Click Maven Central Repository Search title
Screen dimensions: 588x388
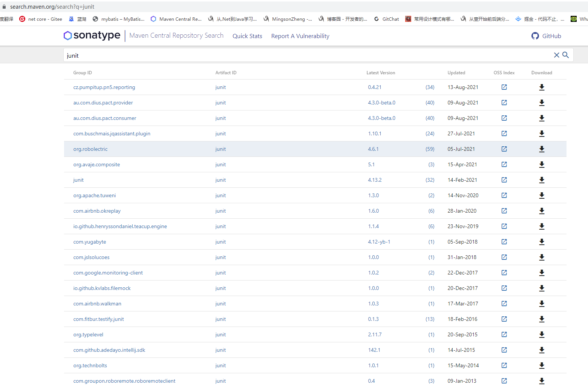pyautogui.click(x=176, y=35)
